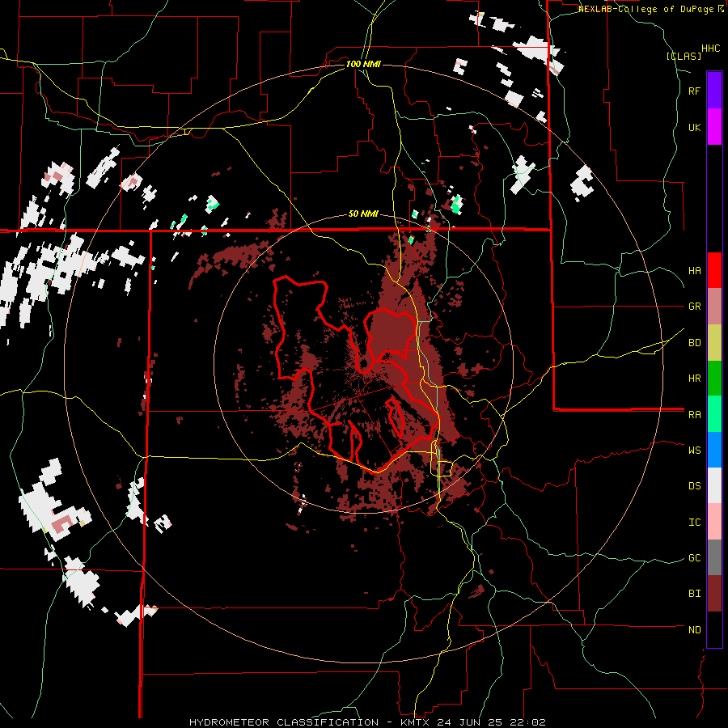The width and height of the screenshot is (728, 728).
Task: Click the UK legend label
Action: 694,127
